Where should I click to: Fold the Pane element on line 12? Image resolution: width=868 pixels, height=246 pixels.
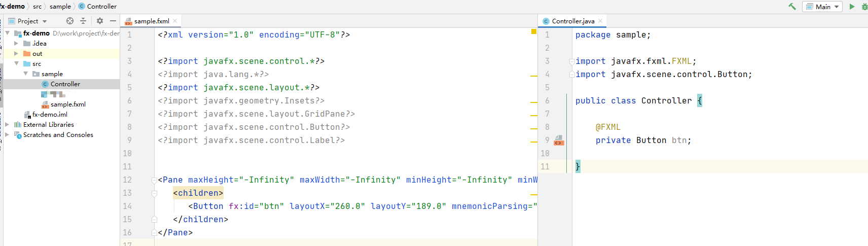[154, 180]
